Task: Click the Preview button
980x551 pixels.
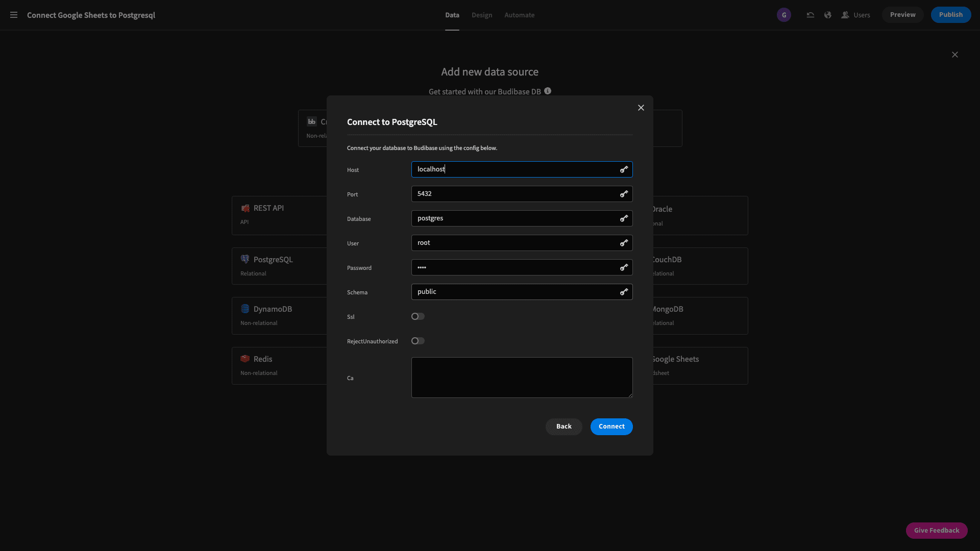Action: 902,15
